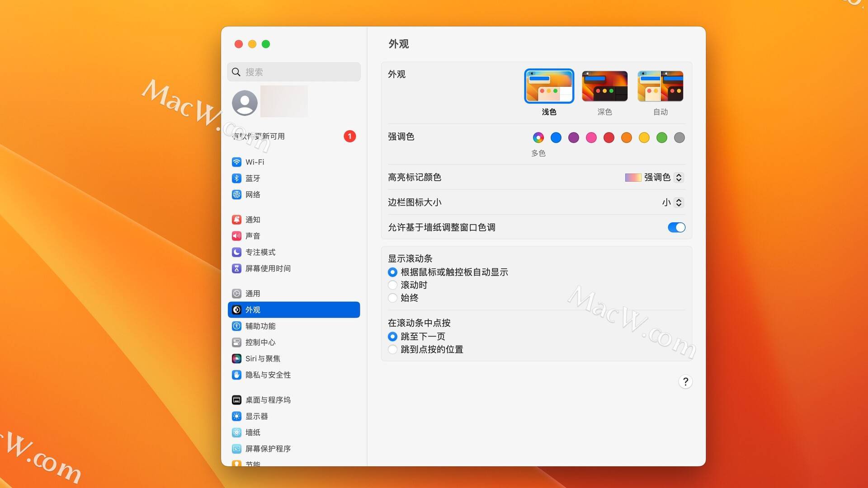Click the 声音 (Sound) sidebar icon

tap(237, 235)
